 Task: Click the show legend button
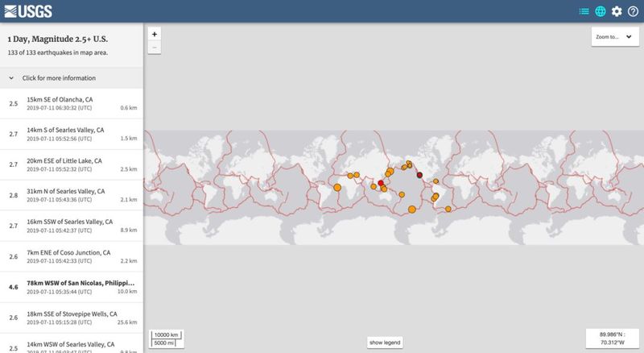coord(385,343)
